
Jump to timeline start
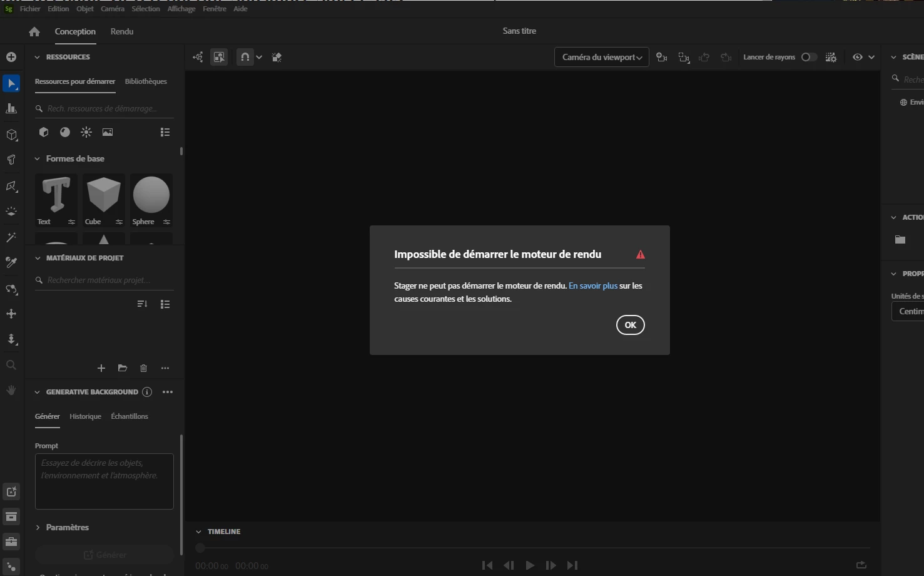click(x=487, y=565)
